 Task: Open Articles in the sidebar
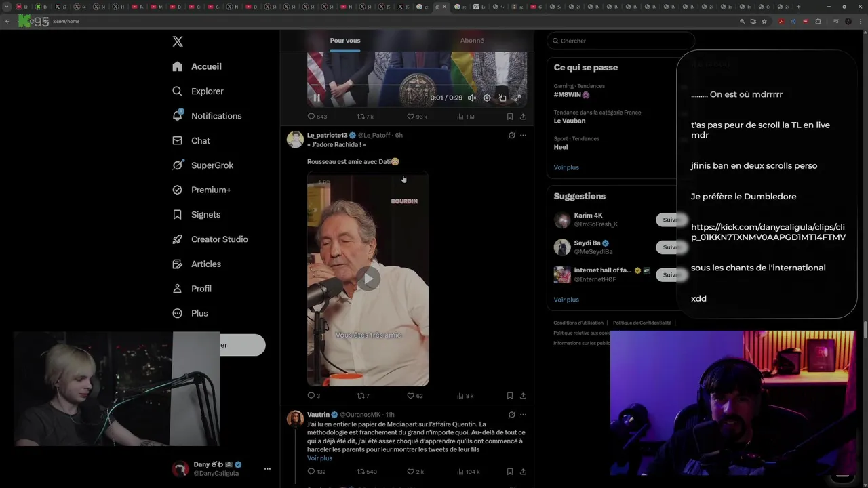tap(197, 264)
